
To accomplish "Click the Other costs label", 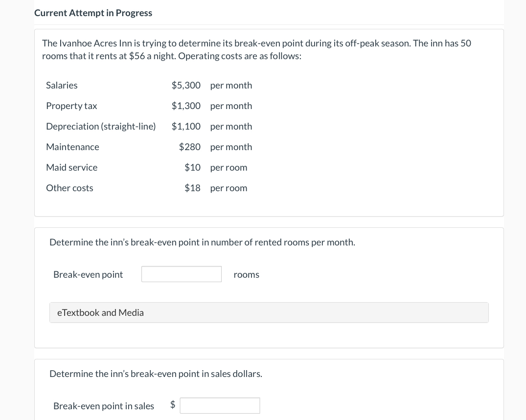I will (x=69, y=188).
